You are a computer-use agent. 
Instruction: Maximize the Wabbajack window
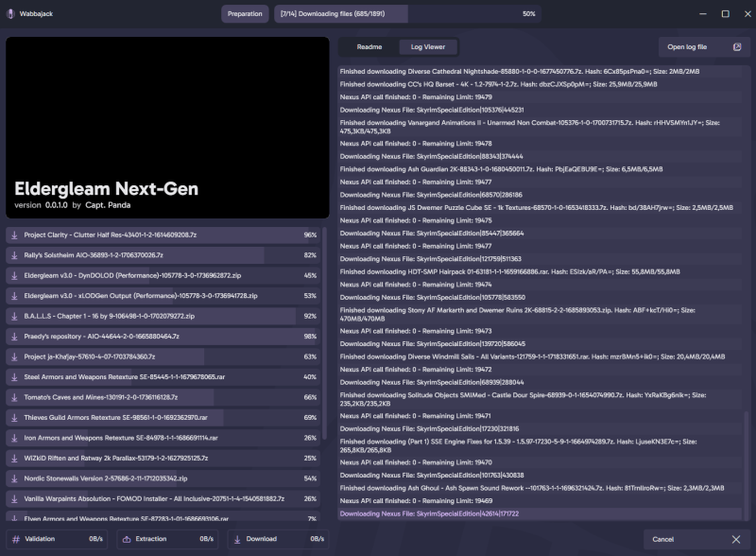click(725, 13)
